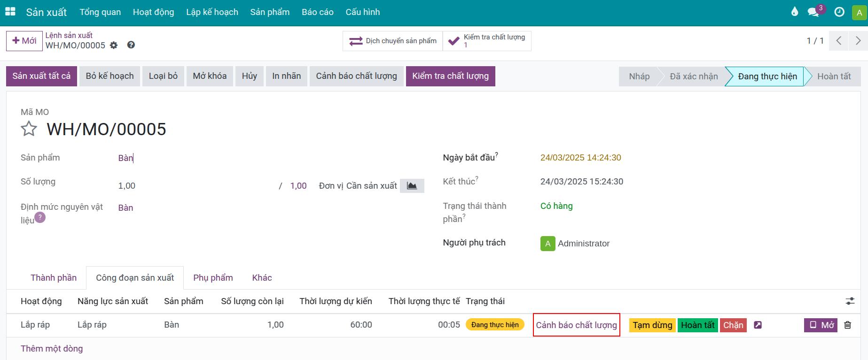Click Mở khóa button
Image resolution: width=868 pixels, height=360 pixels.
(x=210, y=76)
